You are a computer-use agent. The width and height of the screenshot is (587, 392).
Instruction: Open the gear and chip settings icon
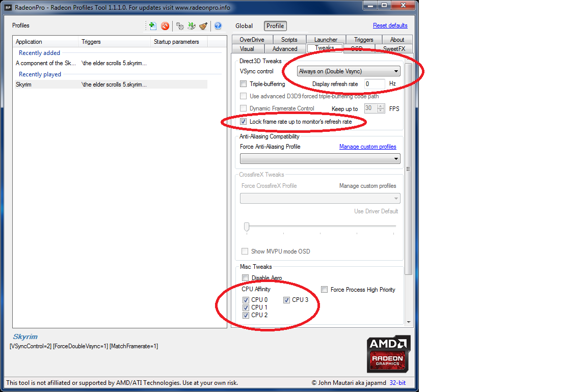(x=180, y=26)
